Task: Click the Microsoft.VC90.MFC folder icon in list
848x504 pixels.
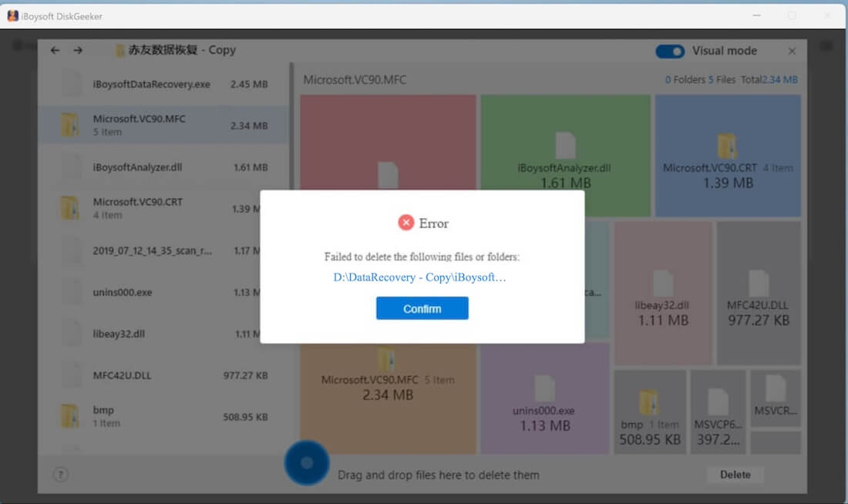Action: [x=69, y=125]
